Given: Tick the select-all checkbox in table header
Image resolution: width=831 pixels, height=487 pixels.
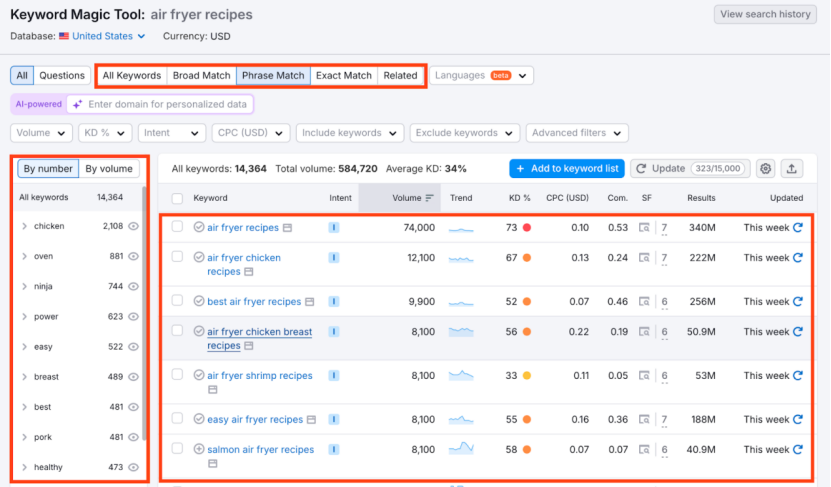Looking at the screenshot, I should tap(177, 198).
